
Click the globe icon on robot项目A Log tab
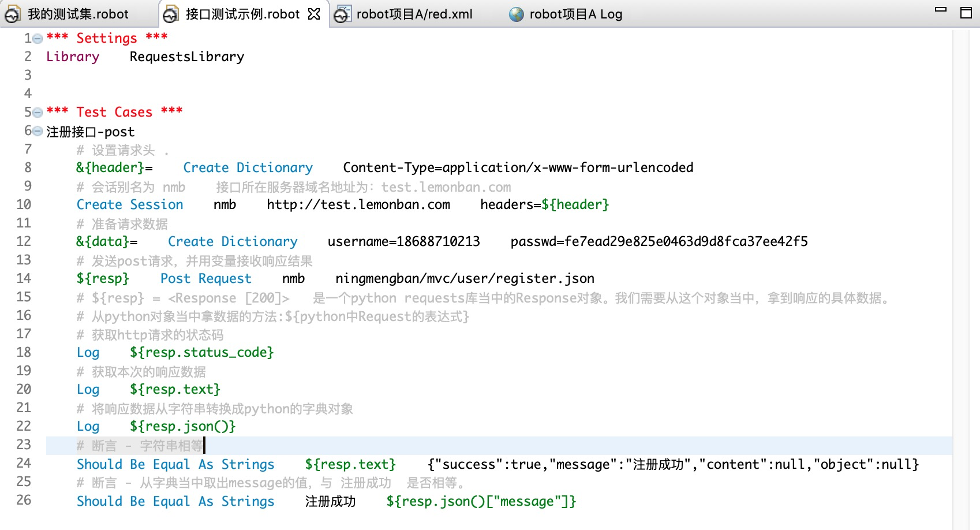pyautogui.click(x=516, y=14)
